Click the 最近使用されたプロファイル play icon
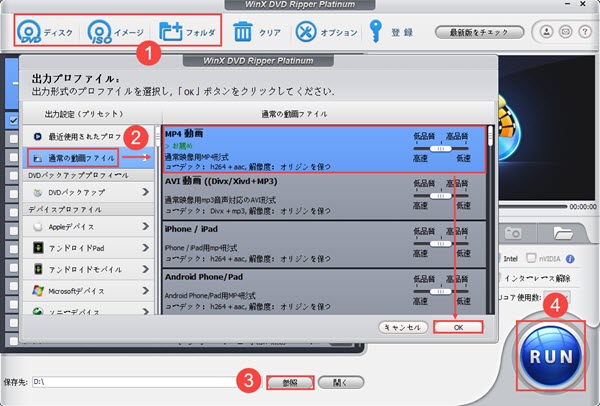The height and width of the screenshot is (406, 600). pyautogui.click(x=38, y=136)
